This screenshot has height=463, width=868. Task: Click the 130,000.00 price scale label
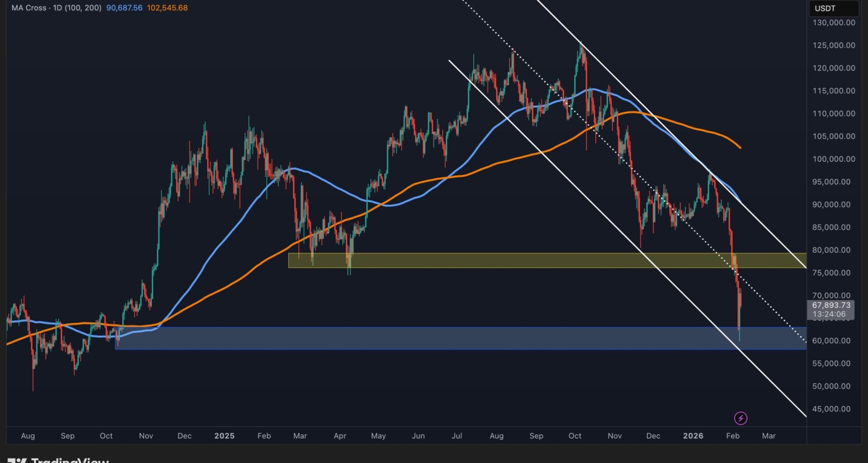pos(834,23)
